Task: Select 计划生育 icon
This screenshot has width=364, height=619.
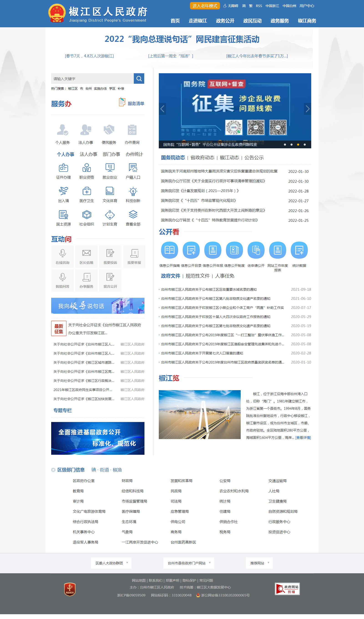Action: click(110, 215)
